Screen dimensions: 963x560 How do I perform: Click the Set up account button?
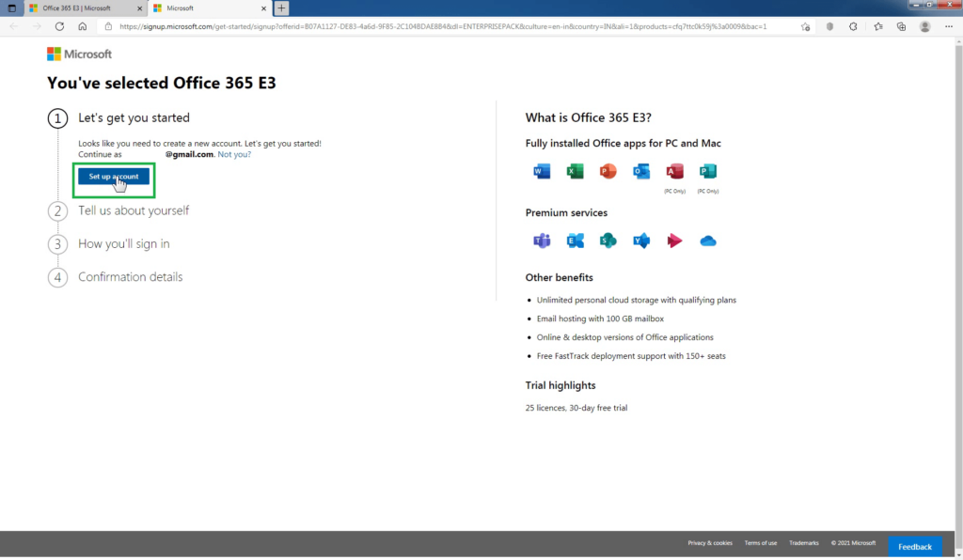point(114,177)
